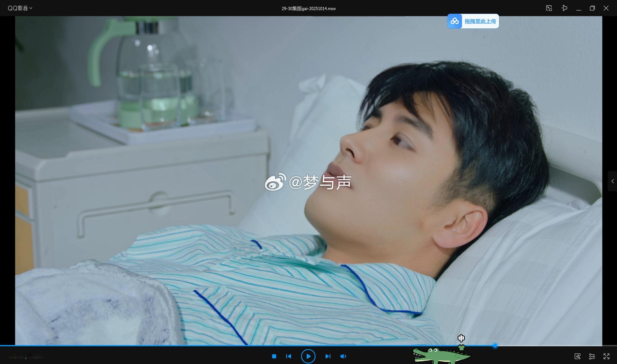Image resolution: width=617 pixels, height=364 pixels.
Task: Skip to the next episode
Action: click(328, 356)
